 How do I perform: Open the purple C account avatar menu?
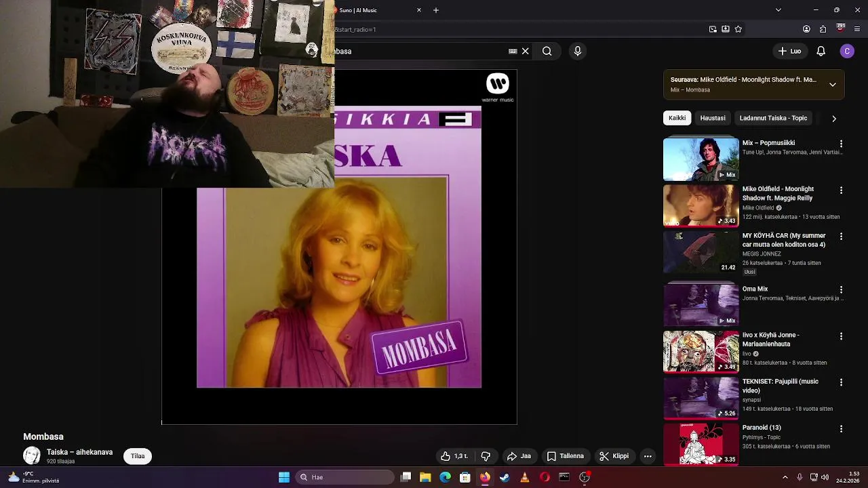pyautogui.click(x=847, y=51)
